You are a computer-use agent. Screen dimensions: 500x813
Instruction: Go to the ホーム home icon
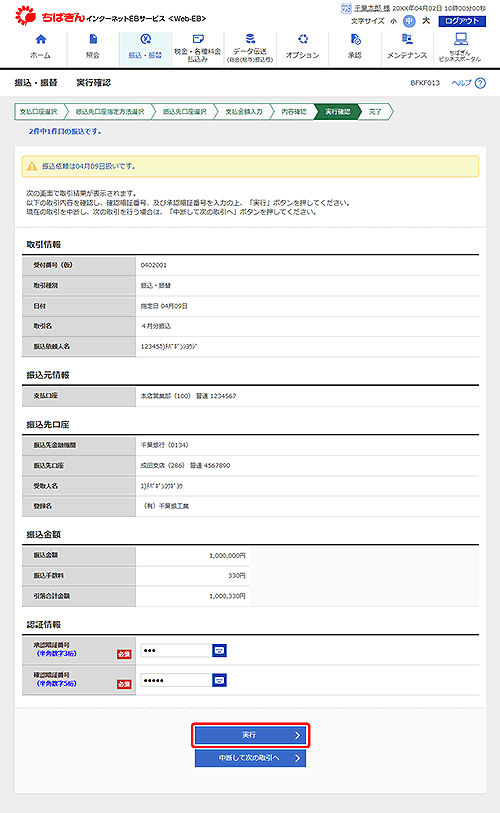point(40,39)
